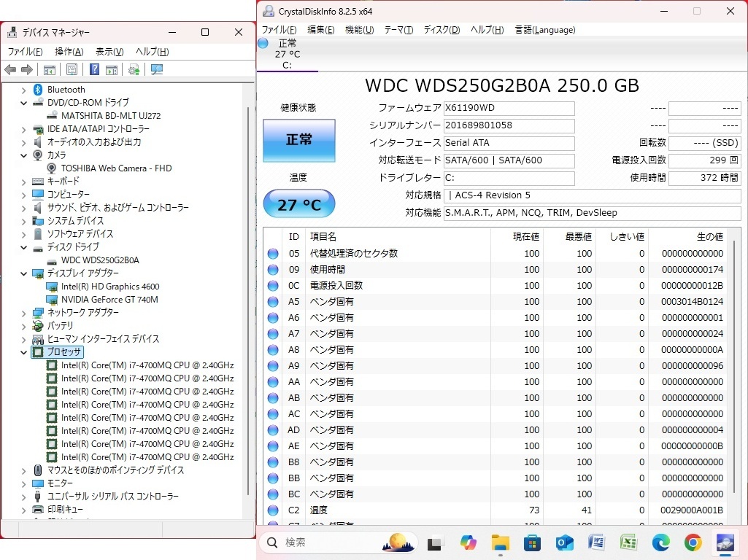
Task: Open ディスク(D) menu in CrystalDiskInfo
Action: (x=442, y=30)
